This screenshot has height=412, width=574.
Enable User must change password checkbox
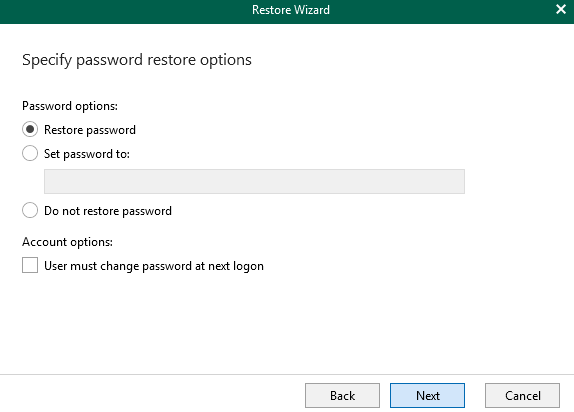tap(30, 265)
